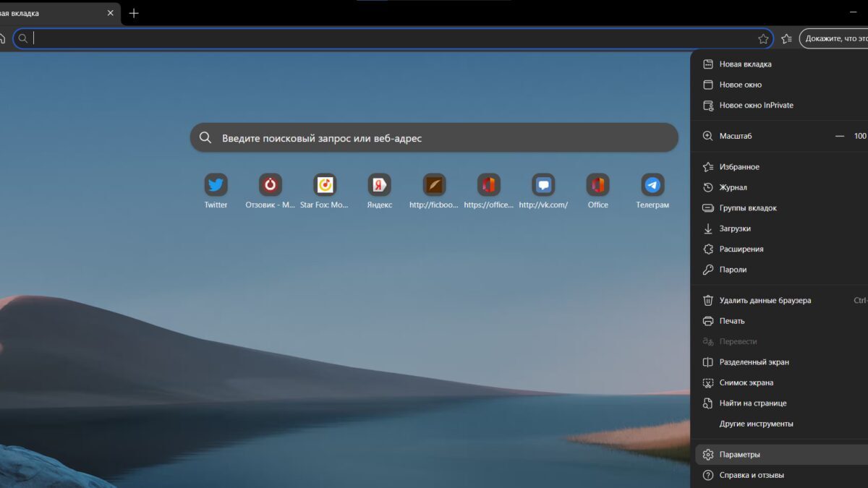
Task: Choose Новое окно in the menu
Action: pos(780,85)
